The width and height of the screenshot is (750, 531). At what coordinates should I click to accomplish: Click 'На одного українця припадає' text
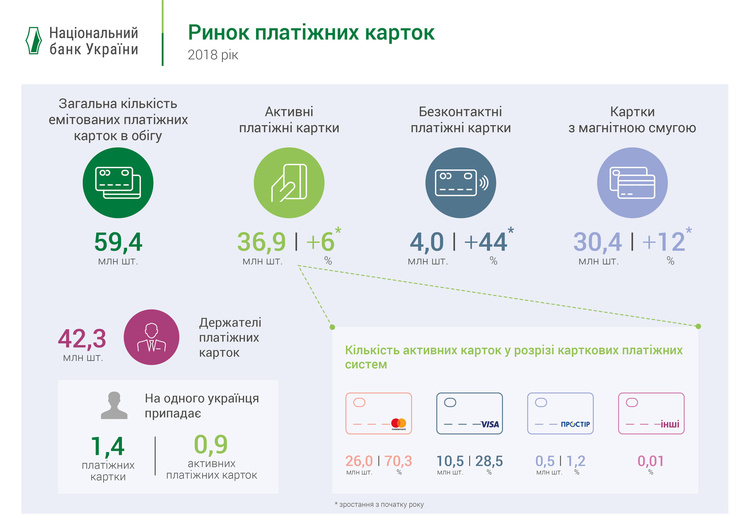click(x=202, y=406)
